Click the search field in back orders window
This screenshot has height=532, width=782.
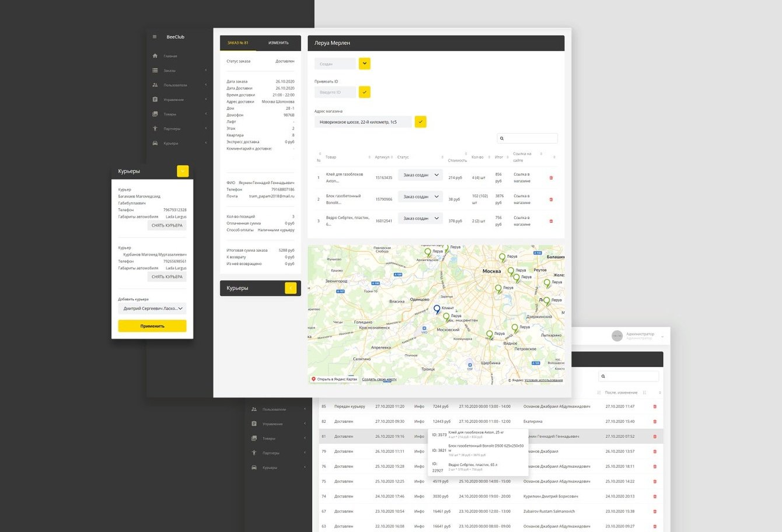tap(629, 376)
